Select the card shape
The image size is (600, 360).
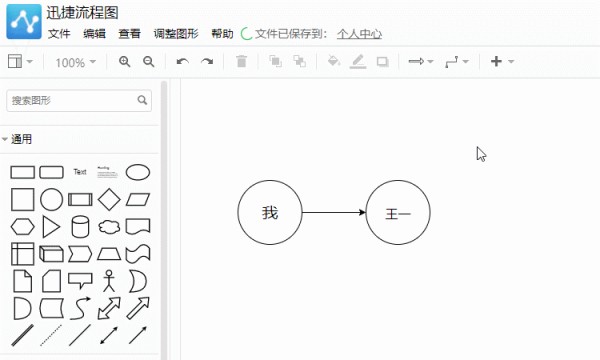click(52, 281)
